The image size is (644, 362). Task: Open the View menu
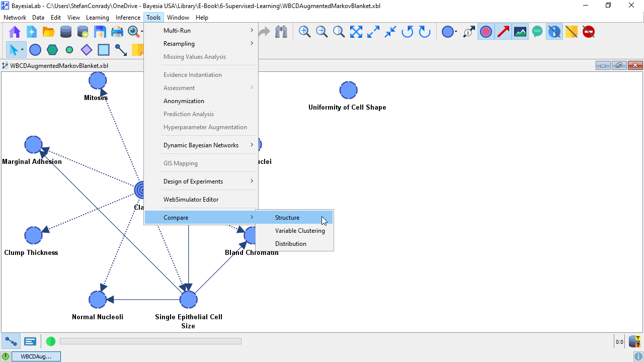tap(73, 18)
